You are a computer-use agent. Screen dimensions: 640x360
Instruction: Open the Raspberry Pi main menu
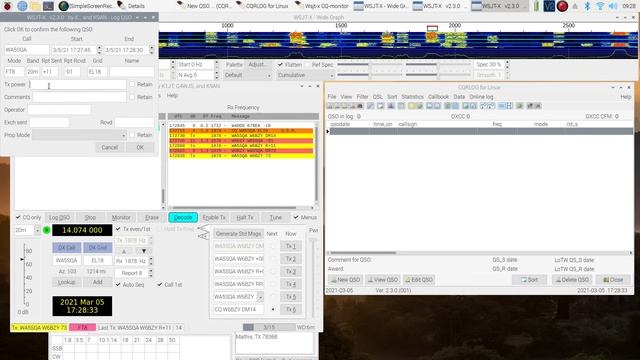pyautogui.click(x=8, y=6)
